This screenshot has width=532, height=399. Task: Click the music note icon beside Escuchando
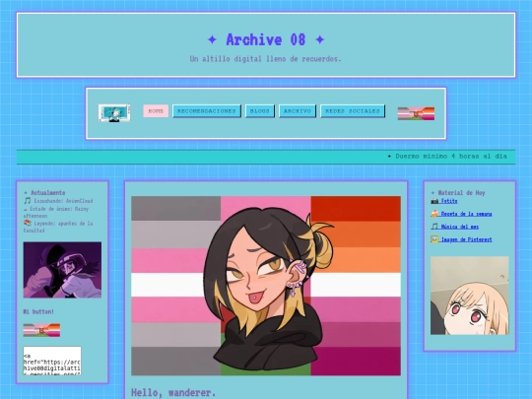(28, 201)
